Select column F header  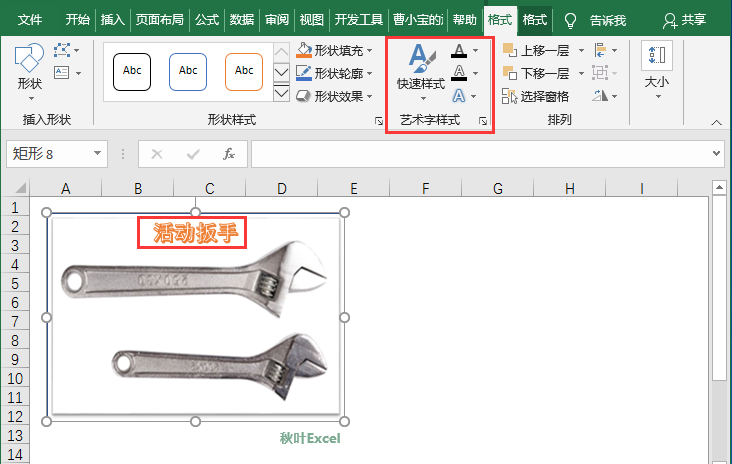425,188
